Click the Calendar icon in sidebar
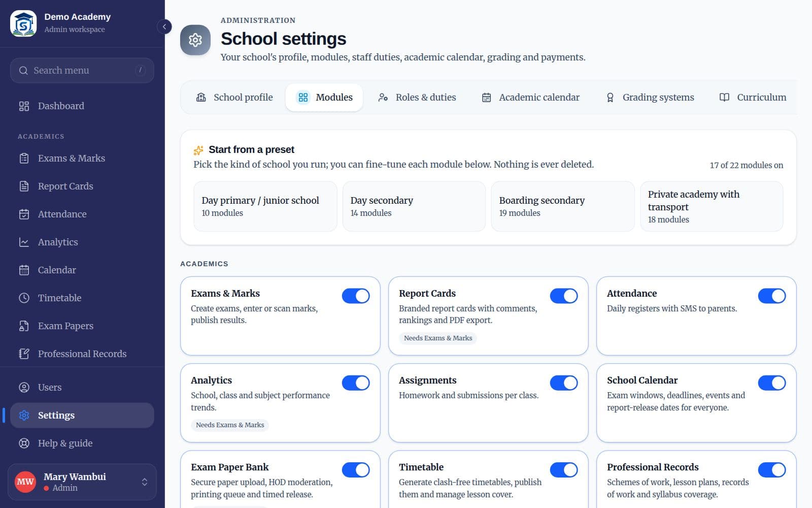Viewport: 812px width, 508px height. point(24,270)
